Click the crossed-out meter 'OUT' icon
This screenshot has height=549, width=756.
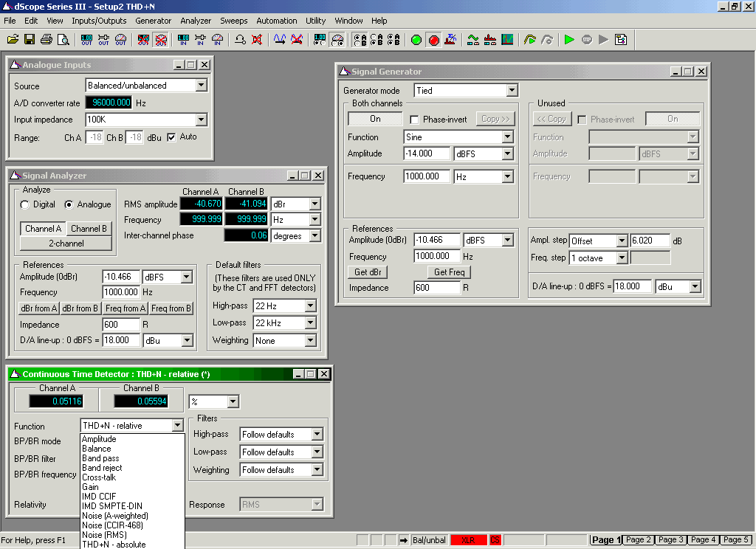[161, 40]
